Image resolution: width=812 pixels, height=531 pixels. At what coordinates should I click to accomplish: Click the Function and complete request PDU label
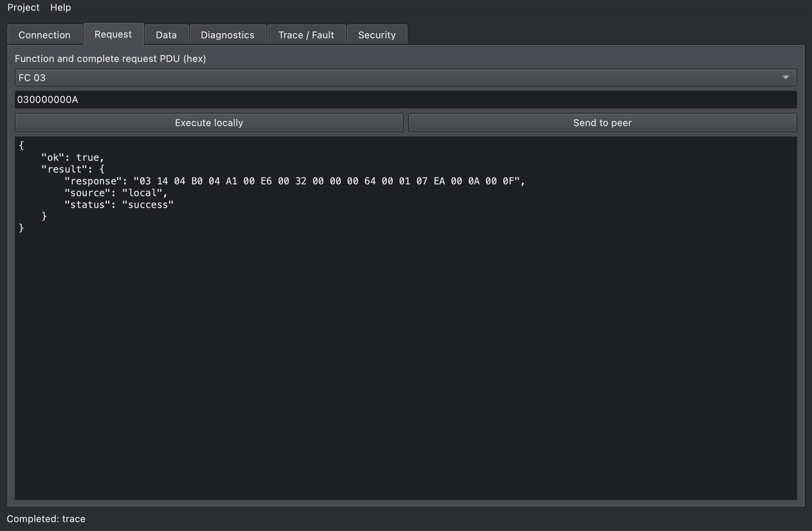pyautogui.click(x=110, y=59)
